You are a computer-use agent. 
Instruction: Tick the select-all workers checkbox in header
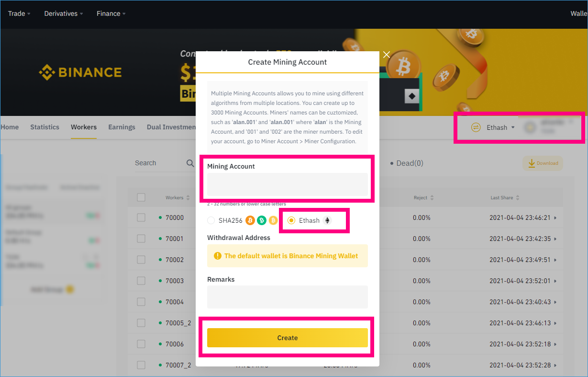(141, 197)
